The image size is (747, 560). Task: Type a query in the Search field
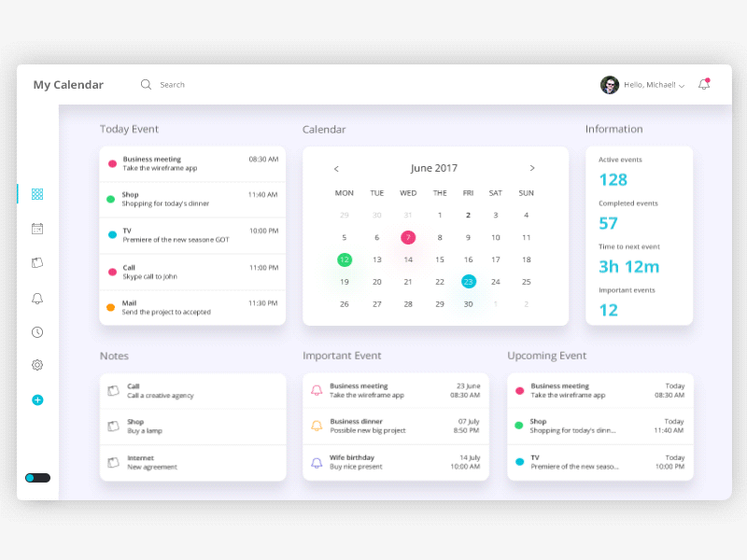click(x=187, y=84)
